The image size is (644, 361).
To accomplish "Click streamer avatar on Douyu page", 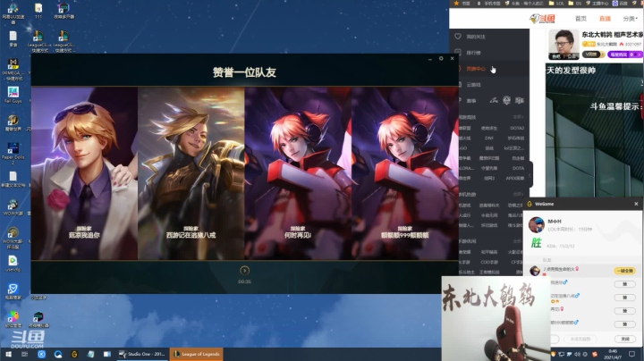I will tap(563, 45).
